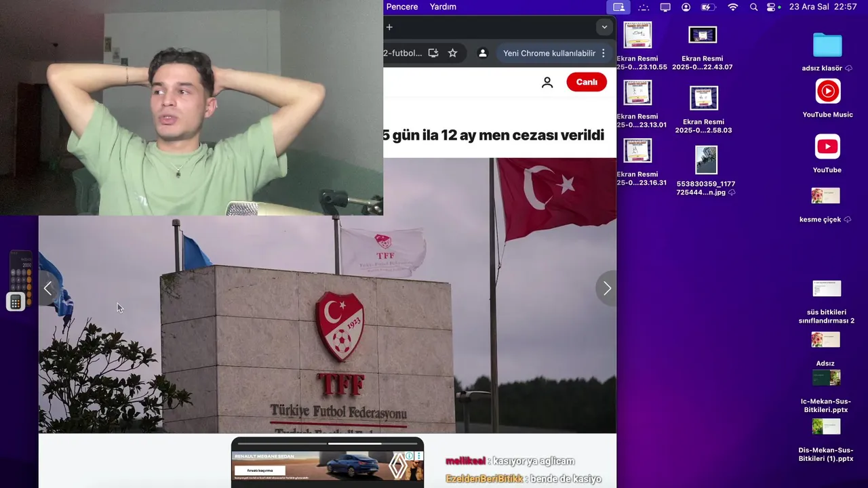Click the Renault Megane Sedan ad banner

point(328,466)
